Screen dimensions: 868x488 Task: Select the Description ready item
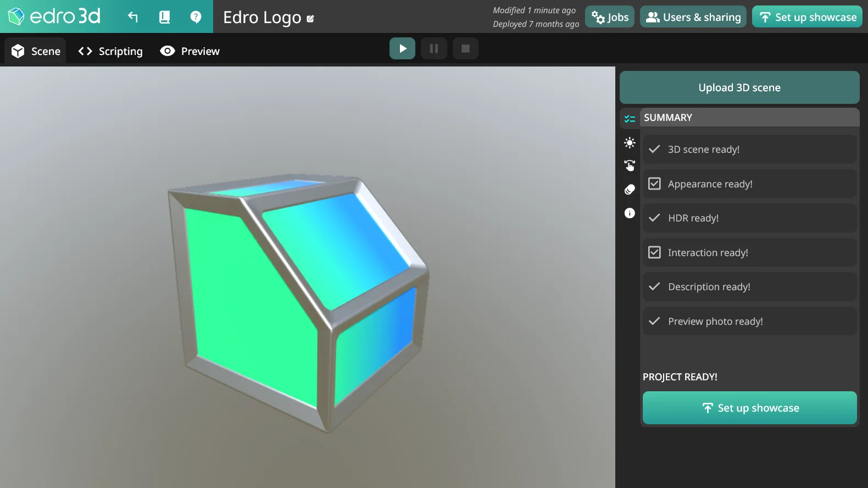pyautogui.click(x=750, y=287)
